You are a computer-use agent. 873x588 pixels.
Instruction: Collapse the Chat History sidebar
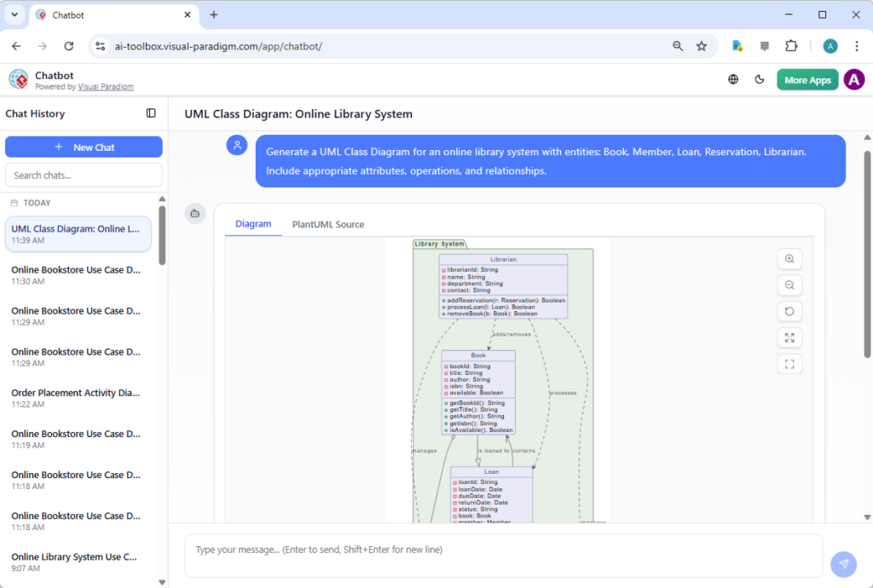tap(151, 113)
